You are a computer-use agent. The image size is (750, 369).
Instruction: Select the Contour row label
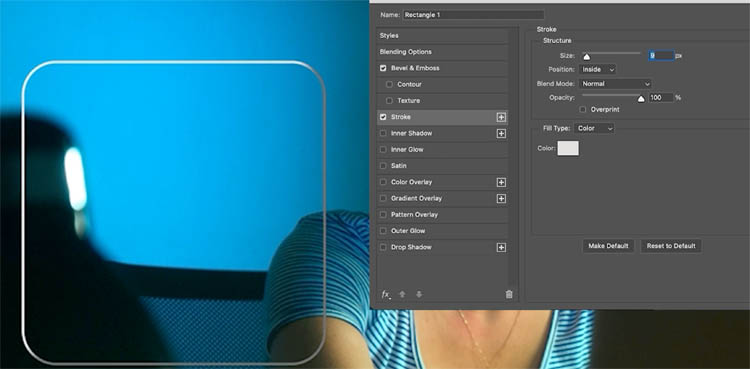click(x=409, y=84)
